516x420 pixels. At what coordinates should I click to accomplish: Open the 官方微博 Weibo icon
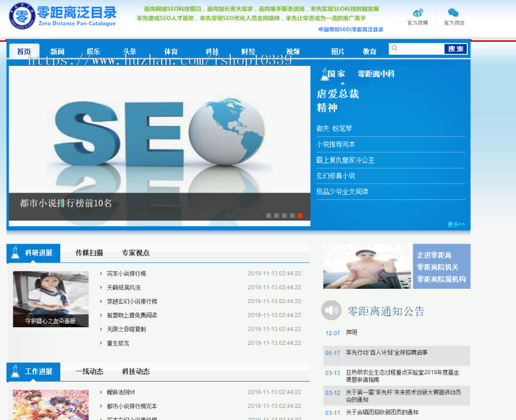point(418,13)
